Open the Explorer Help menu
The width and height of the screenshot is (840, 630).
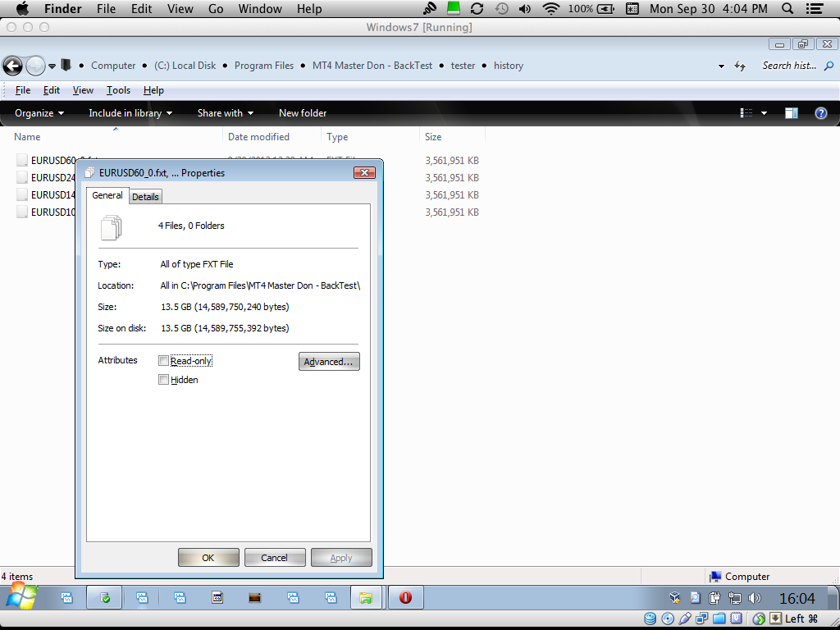click(153, 90)
